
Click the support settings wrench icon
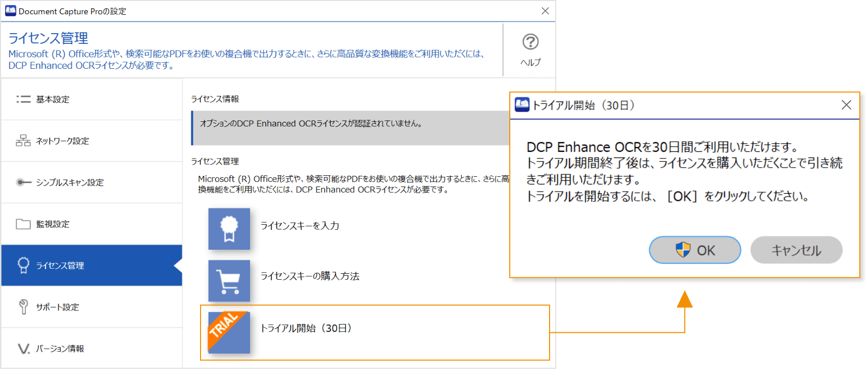coord(23,307)
